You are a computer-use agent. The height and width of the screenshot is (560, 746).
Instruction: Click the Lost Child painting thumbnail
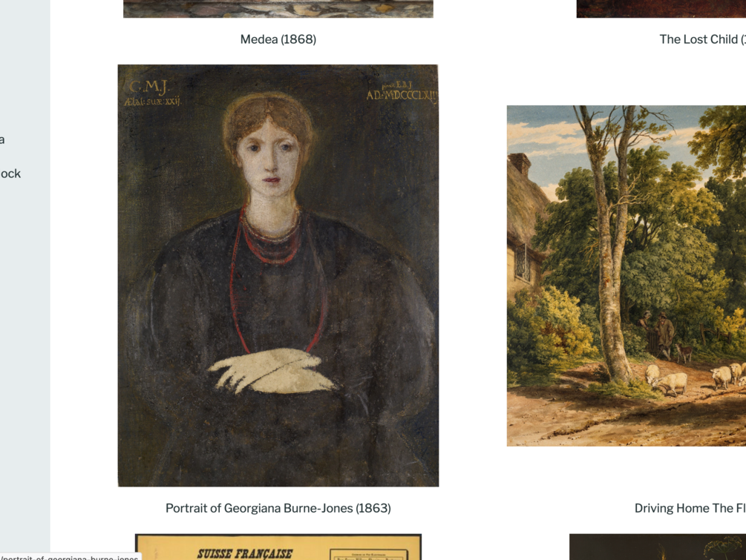click(661, 9)
